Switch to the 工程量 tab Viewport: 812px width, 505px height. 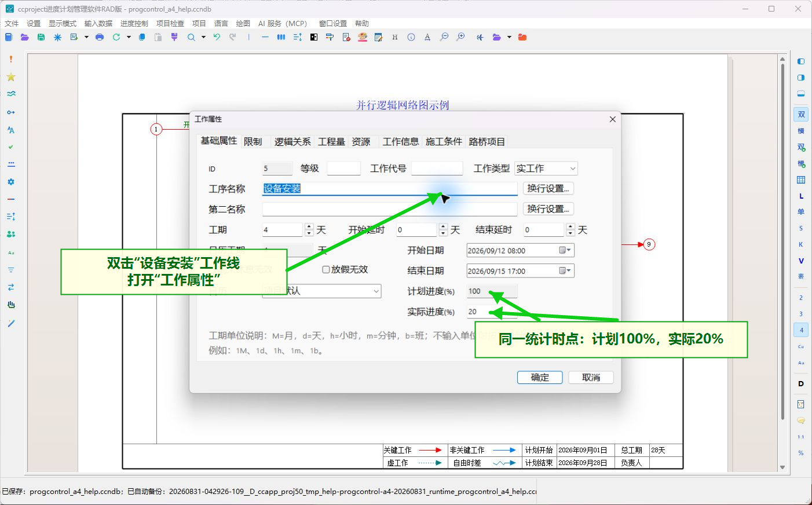331,141
